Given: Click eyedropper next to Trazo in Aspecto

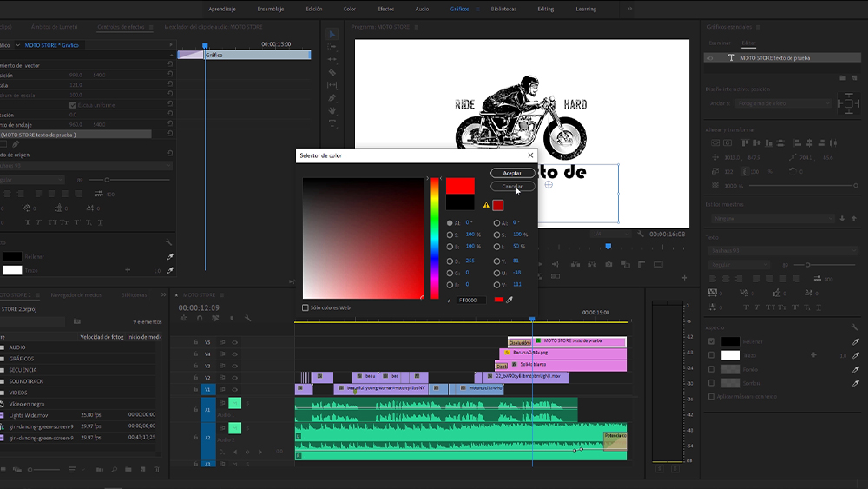Looking at the screenshot, I should [x=856, y=355].
